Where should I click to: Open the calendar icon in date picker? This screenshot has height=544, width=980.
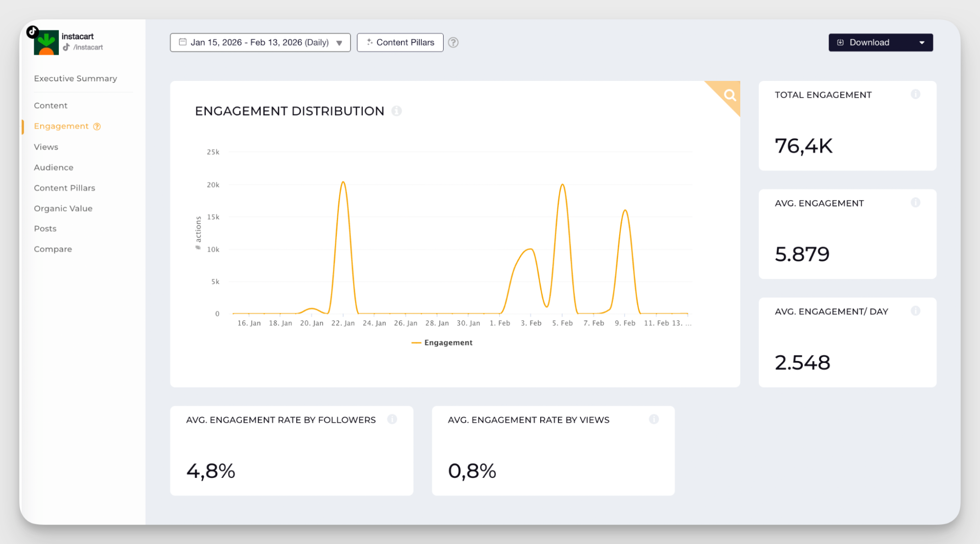[x=182, y=42]
